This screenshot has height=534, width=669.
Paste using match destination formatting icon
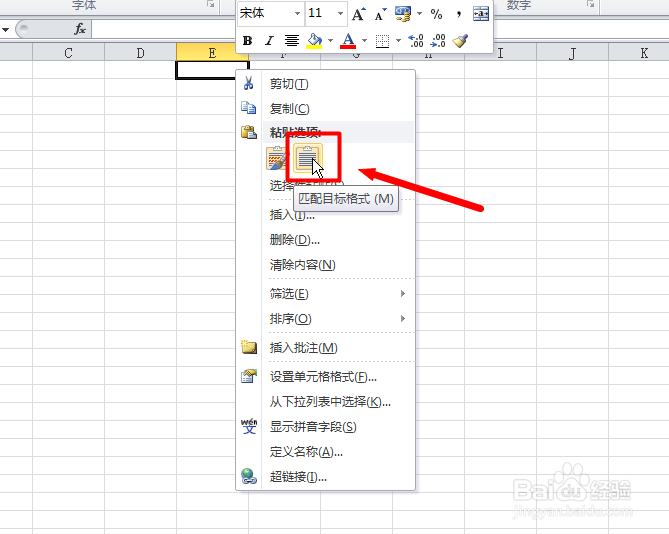click(x=308, y=158)
